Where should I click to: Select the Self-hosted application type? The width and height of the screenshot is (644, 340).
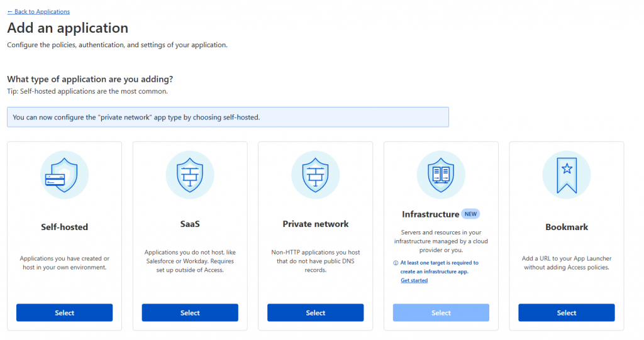pyautogui.click(x=65, y=312)
